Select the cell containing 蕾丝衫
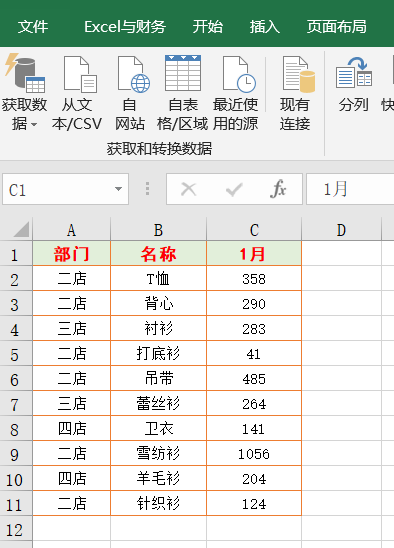 (158, 403)
